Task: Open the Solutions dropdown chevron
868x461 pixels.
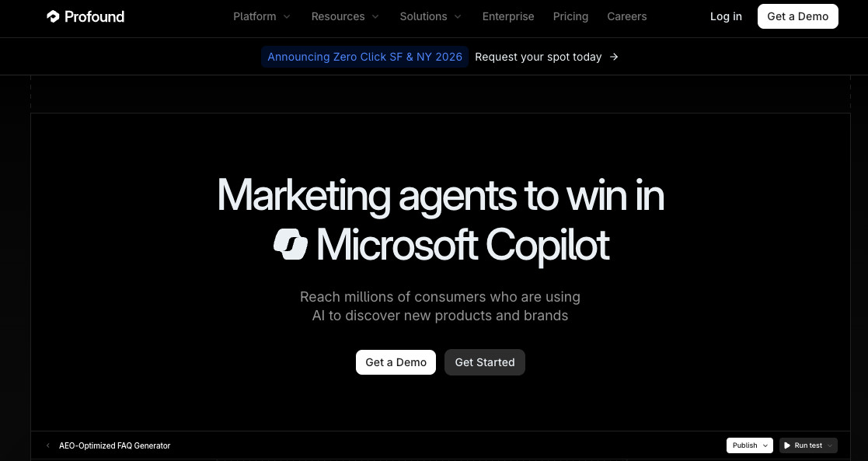Action: (x=458, y=16)
